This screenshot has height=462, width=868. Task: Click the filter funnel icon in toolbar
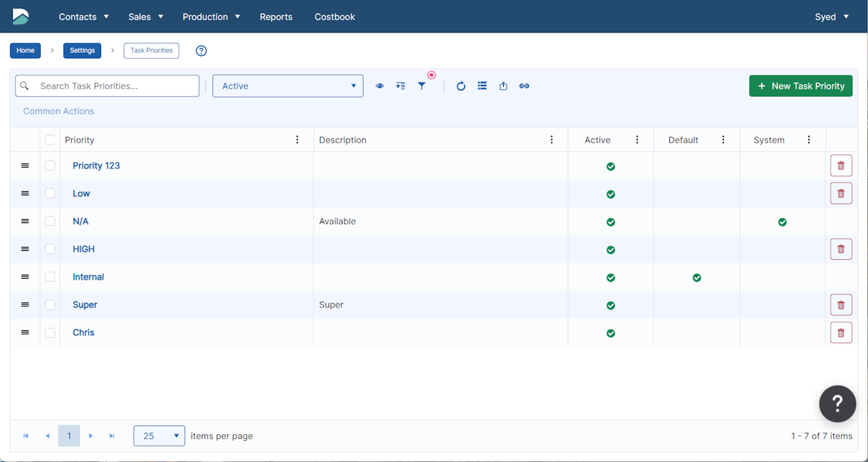[x=422, y=86]
